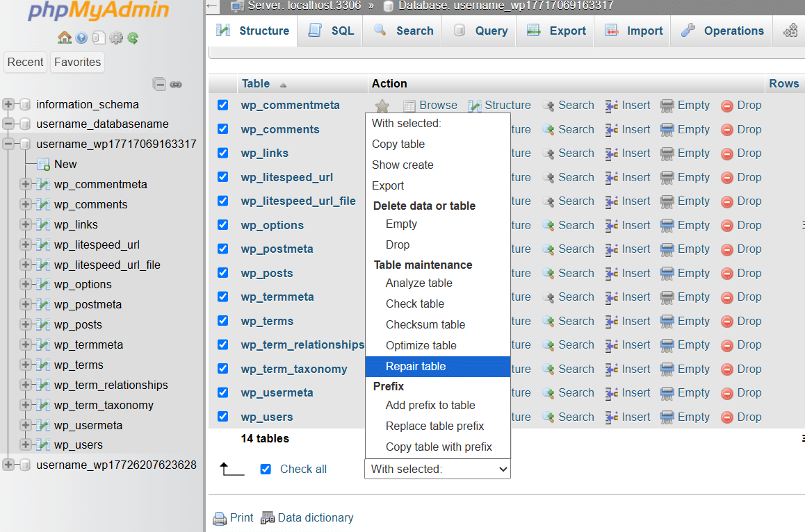Click the phpMyAdmin home icon

[x=64, y=38]
